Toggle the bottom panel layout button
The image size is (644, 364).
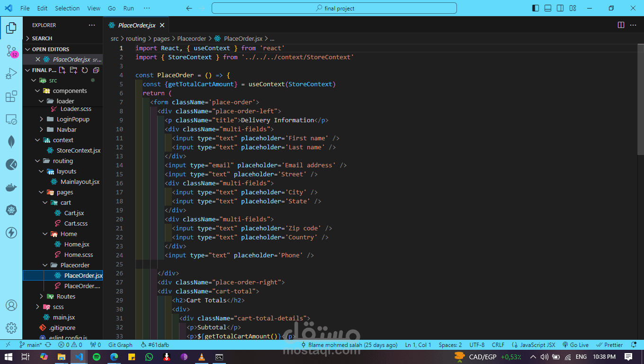[x=548, y=8]
